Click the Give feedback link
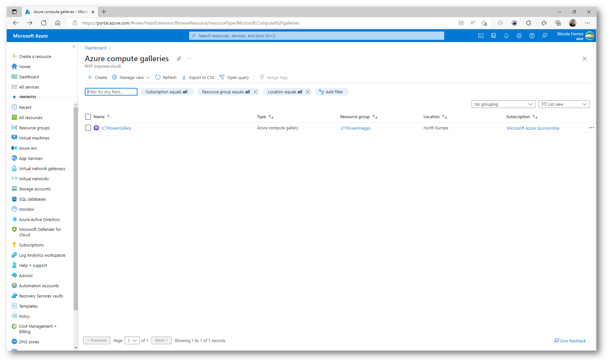The width and height of the screenshot is (610, 364). pos(570,341)
